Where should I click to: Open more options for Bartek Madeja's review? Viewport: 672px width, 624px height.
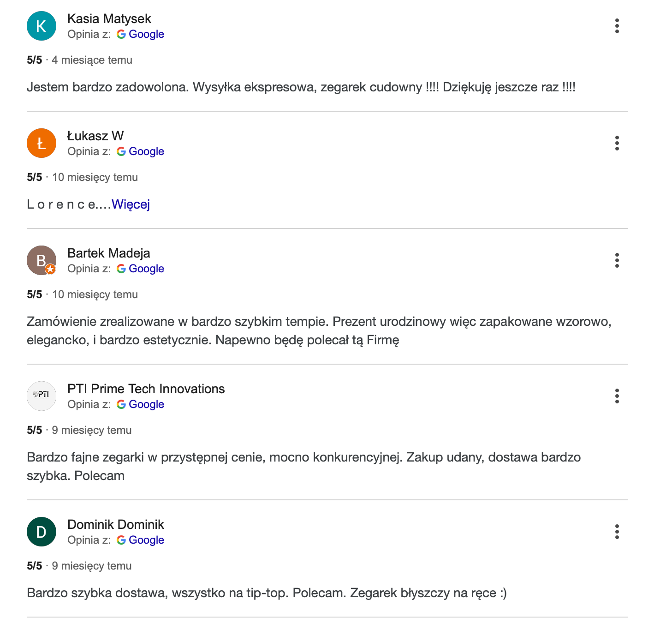[617, 260]
